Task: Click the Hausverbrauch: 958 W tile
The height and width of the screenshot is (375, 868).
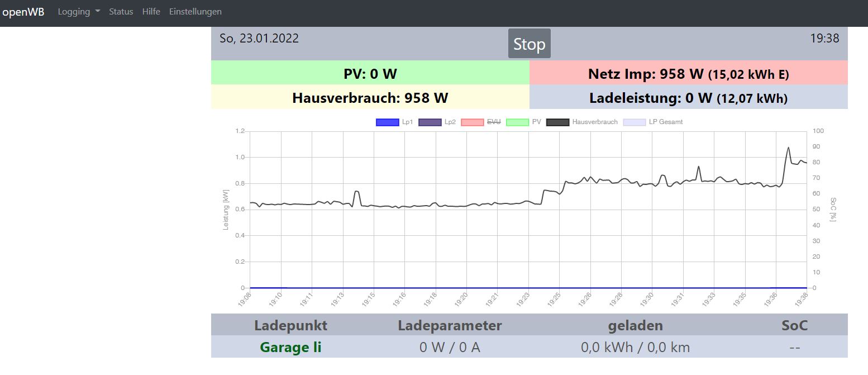Action: click(370, 97)
